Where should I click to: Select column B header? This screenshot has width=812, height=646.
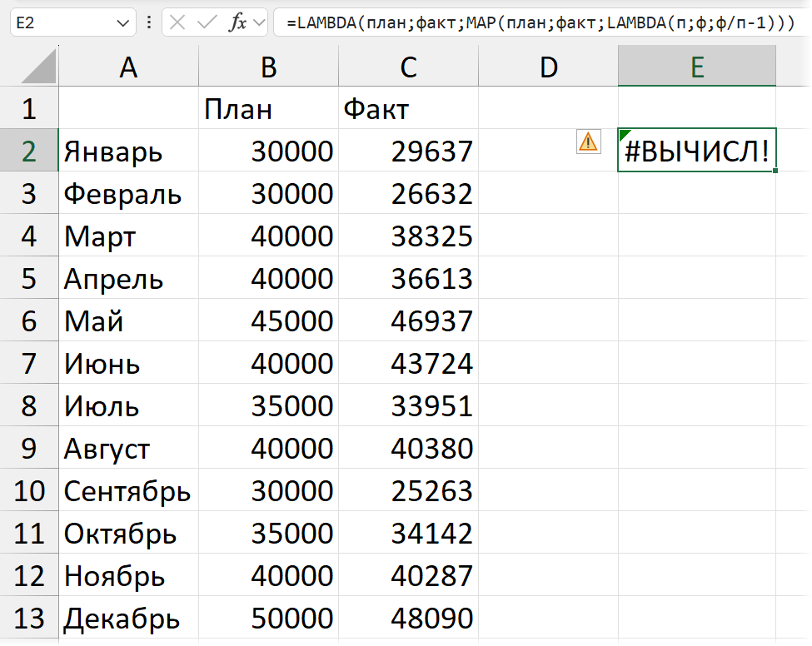(x=268, y=67)
